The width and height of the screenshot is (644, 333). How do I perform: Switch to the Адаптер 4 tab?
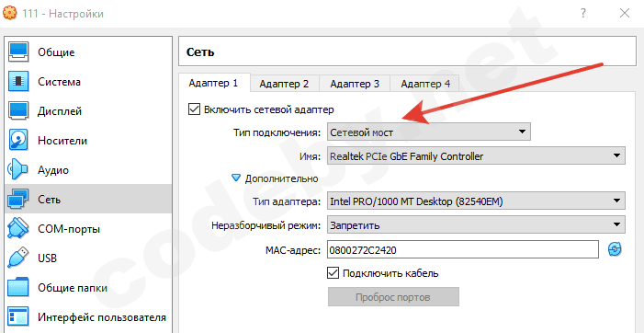pyautogui.click(x=425, y=84)
